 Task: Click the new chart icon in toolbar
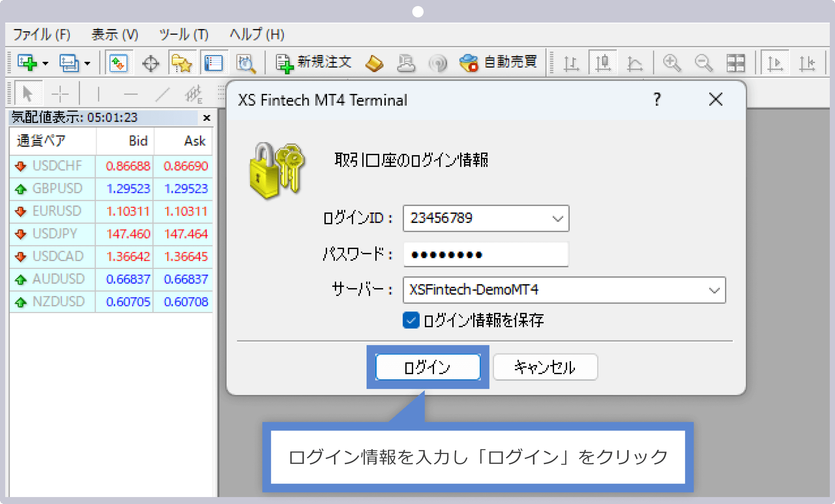click(27, 63)
